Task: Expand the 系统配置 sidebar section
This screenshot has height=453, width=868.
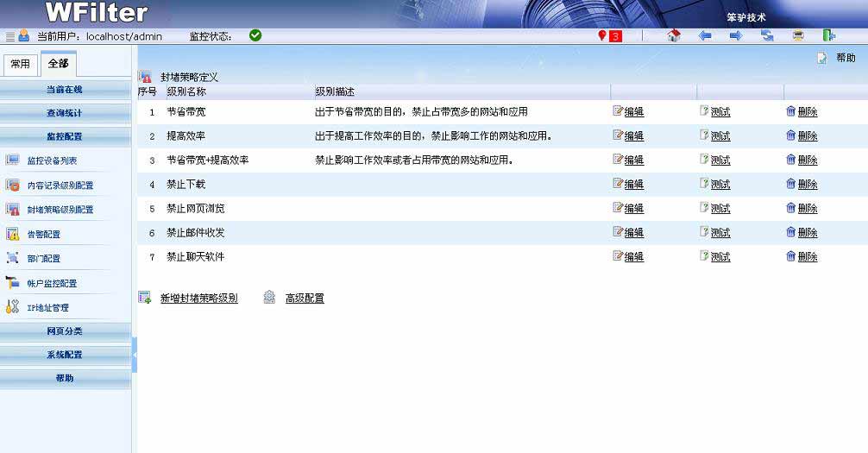Action: coord(65,355)
